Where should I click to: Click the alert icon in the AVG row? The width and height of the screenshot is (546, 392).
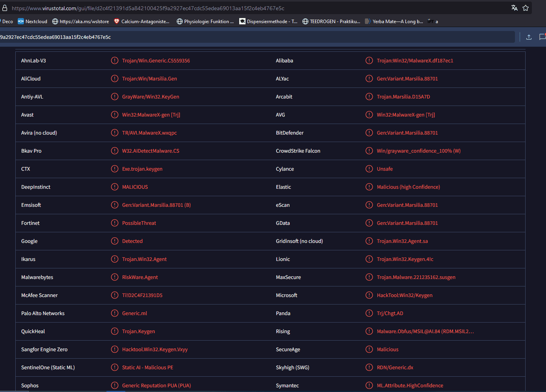click(369, 115)
